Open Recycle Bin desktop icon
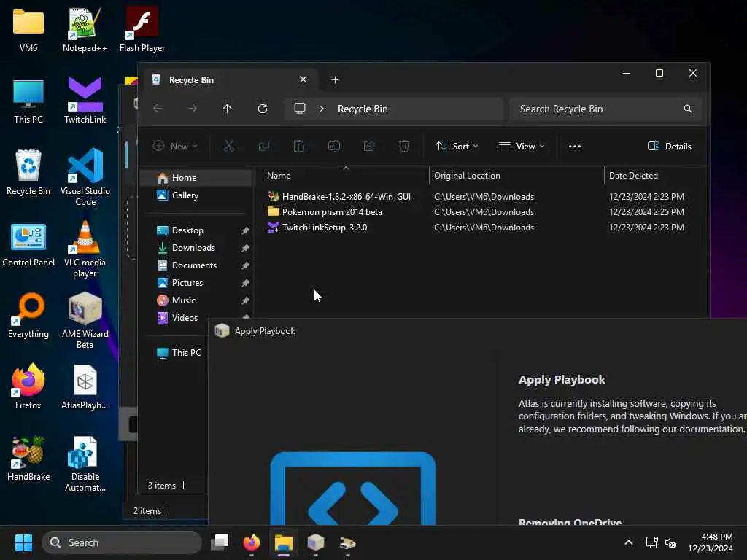Screen dimensions: 747x560 [28, 173]
